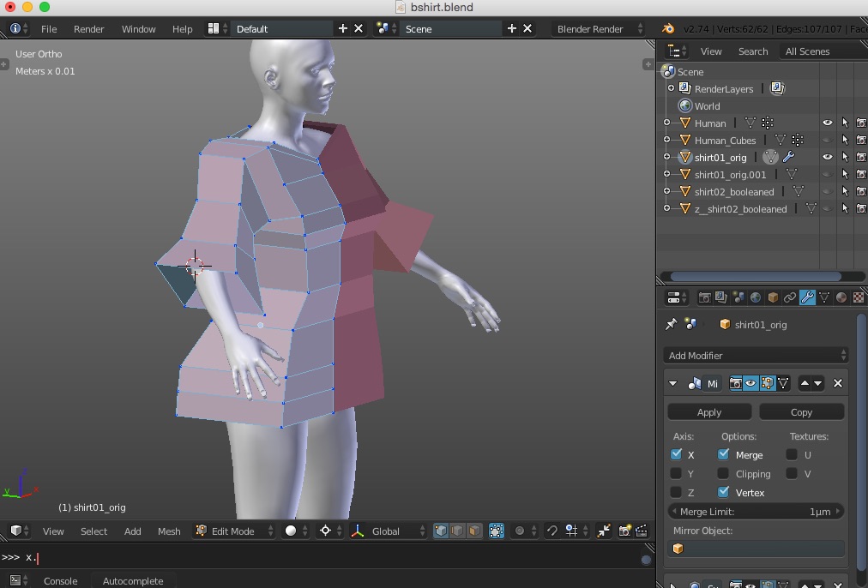Open the Render properties tab (camera icon)

point(704,297)
